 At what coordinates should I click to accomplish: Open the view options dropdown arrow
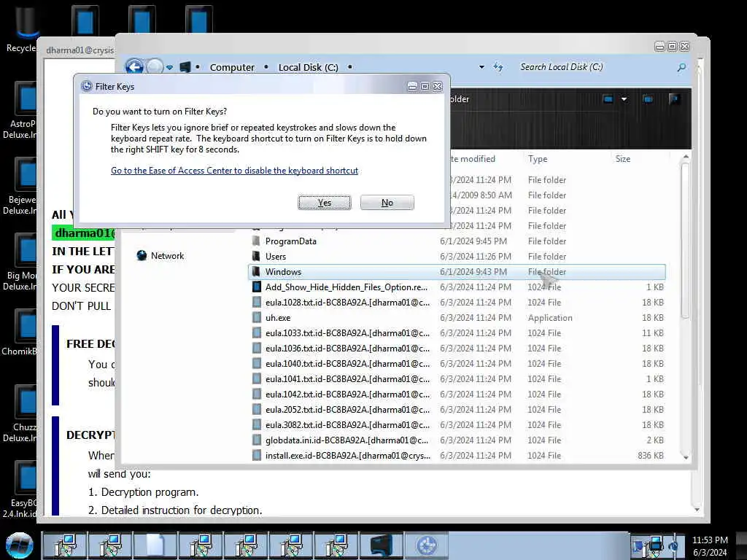click(x=624, y=99)
